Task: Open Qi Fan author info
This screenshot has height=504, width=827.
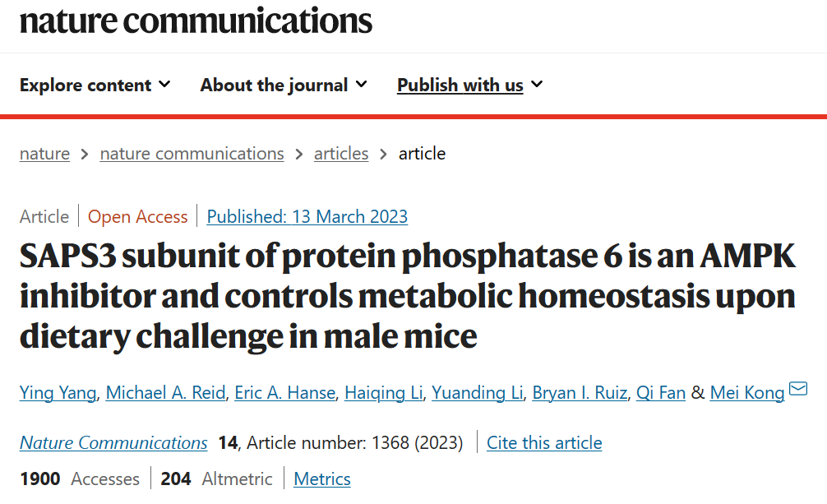Action: point(661,393)
